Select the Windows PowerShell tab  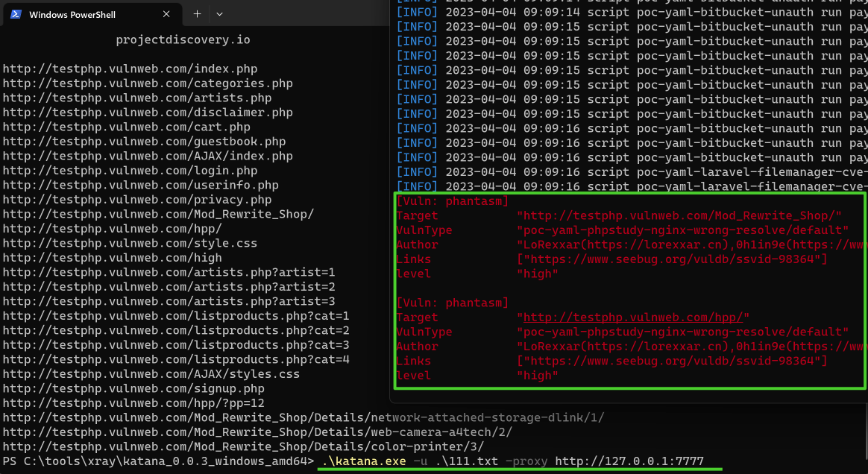[92, 14]
